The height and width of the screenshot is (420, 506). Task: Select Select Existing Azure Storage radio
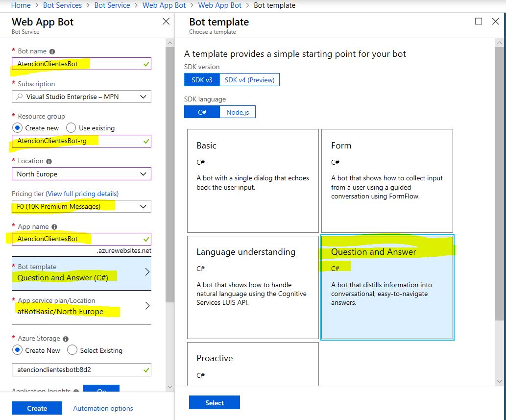pyautogui.click(x=72, y=350)
